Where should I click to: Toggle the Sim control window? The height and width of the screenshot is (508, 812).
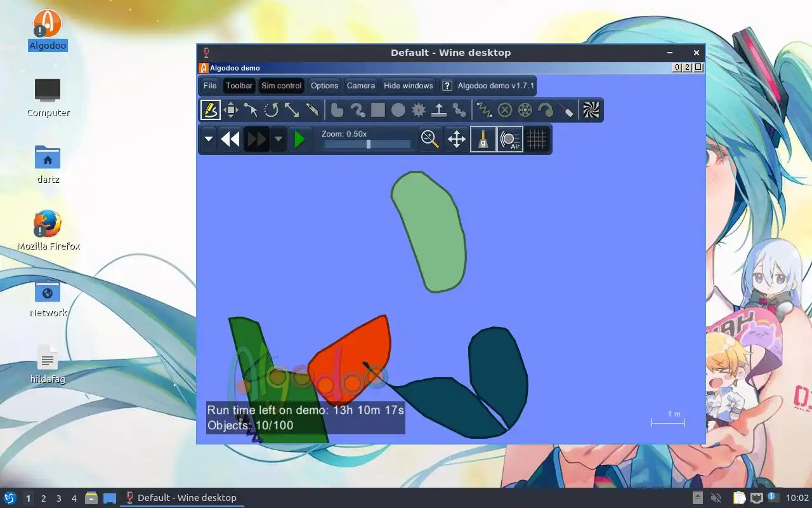(x=282, y=86)
